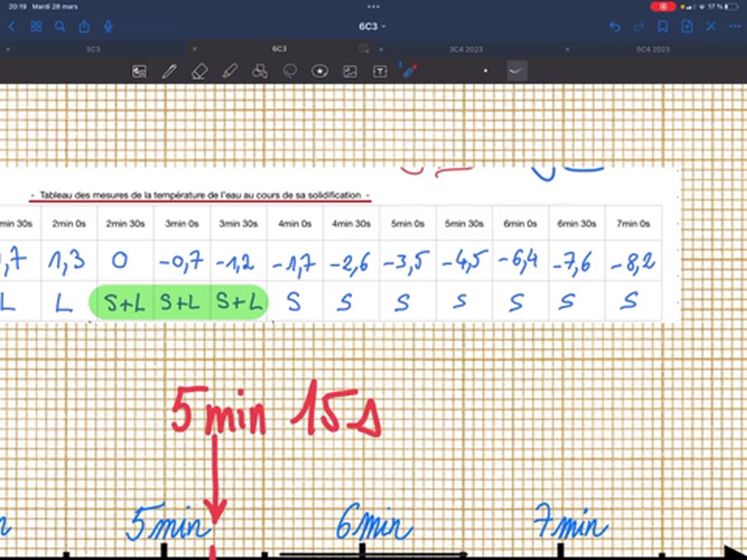Select the Pen tool
Screen dimensions: 747x560
pyautogui.click(x=169, y=72)
